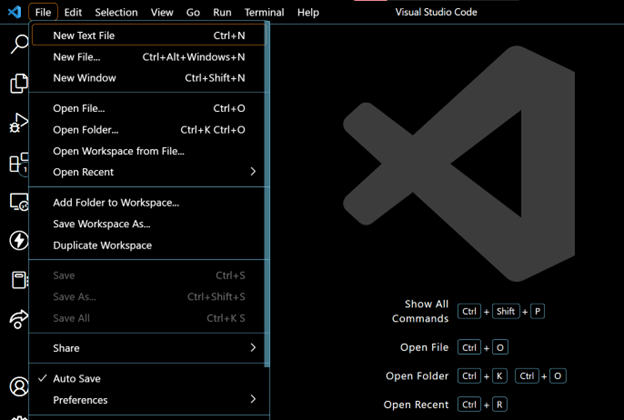Click the lightning bolt activity bar icon
The width and height of the screenshot is (624, 420).
click(19, 240)
